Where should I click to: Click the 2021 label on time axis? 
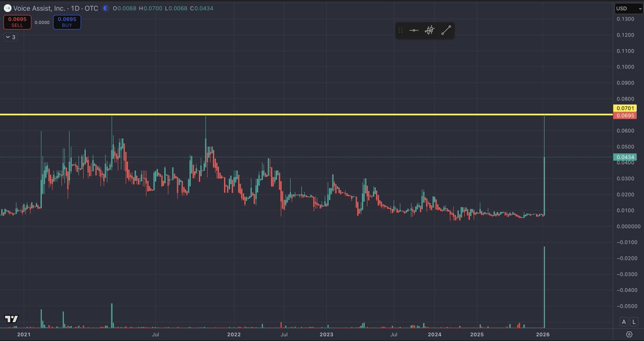coord(23,335)
